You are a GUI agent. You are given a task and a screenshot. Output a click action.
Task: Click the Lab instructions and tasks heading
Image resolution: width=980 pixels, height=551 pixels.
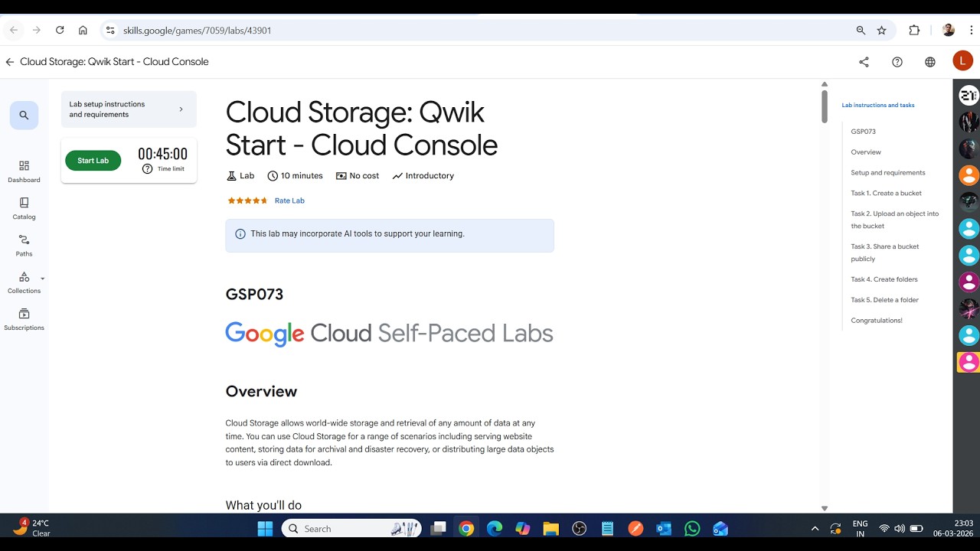(877, 105)
